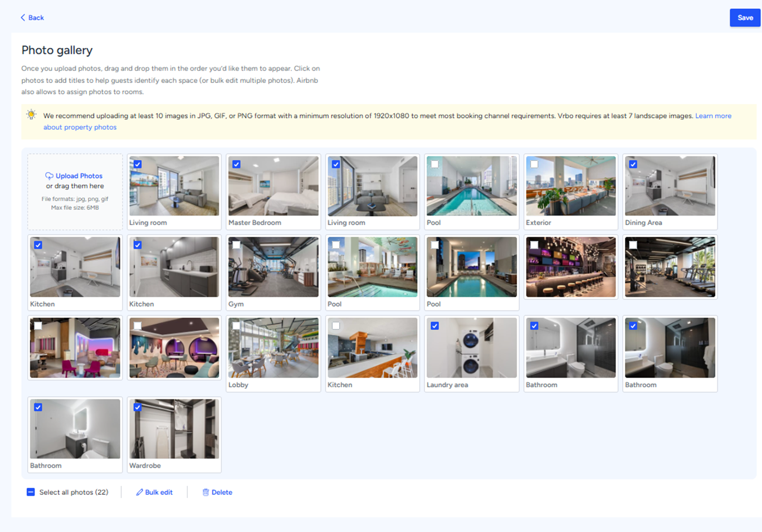The width and height of the screenshot is (762, 532).
Task: Click the Master Bedroom title label
Action: [255, 223]
